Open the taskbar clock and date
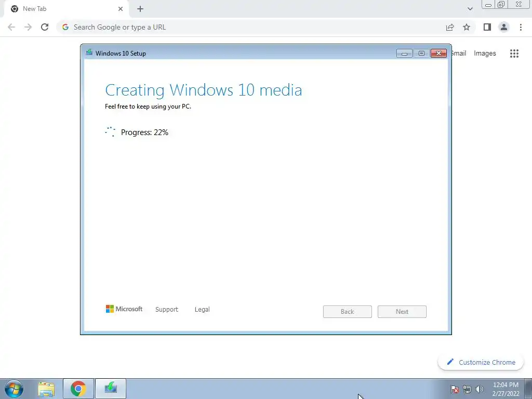The image size is (532, 399). point(506,389)
